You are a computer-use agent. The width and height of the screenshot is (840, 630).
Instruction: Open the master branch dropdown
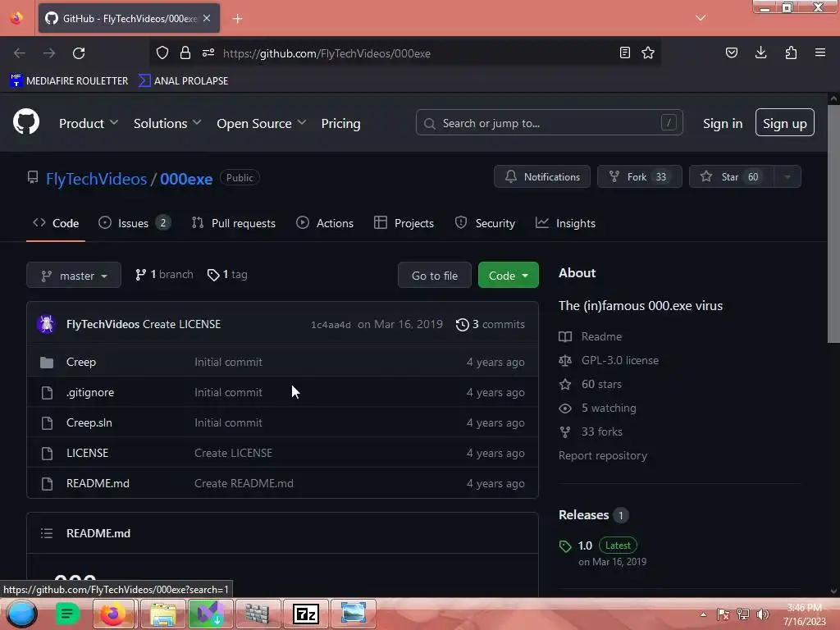(74, 276)
